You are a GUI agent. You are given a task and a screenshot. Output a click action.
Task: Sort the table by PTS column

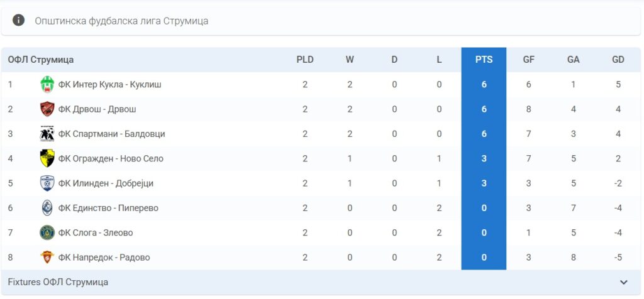[x=484, y=60]
